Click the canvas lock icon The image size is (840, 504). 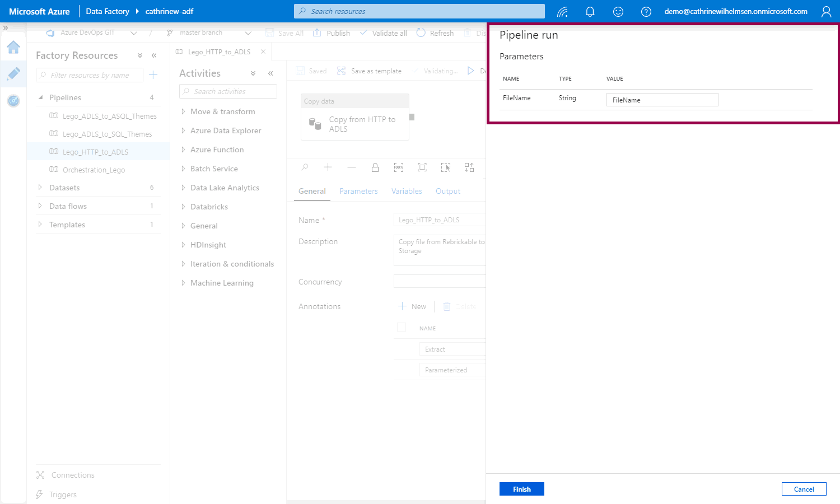click(x=375, y=167)
